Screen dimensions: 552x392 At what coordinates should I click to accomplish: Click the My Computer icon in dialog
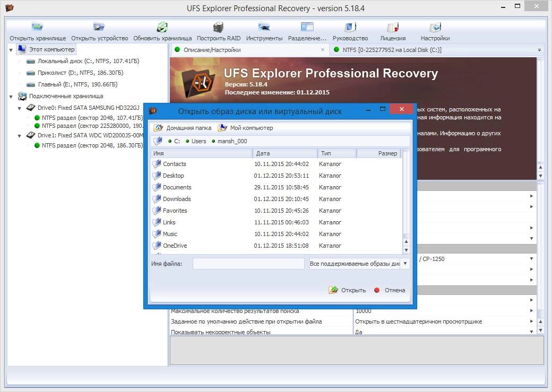[x=222, y=128]
